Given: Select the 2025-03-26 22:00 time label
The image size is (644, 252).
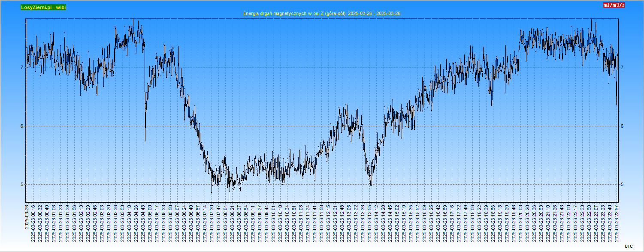Looking at the screenshot, I should click(569, 223).
